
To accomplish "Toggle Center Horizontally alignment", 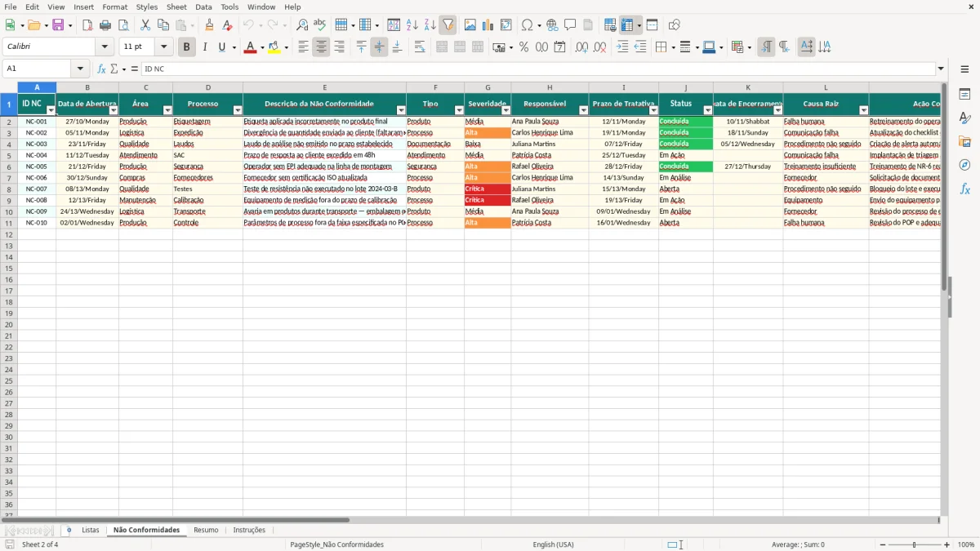I will click(321, 47).
